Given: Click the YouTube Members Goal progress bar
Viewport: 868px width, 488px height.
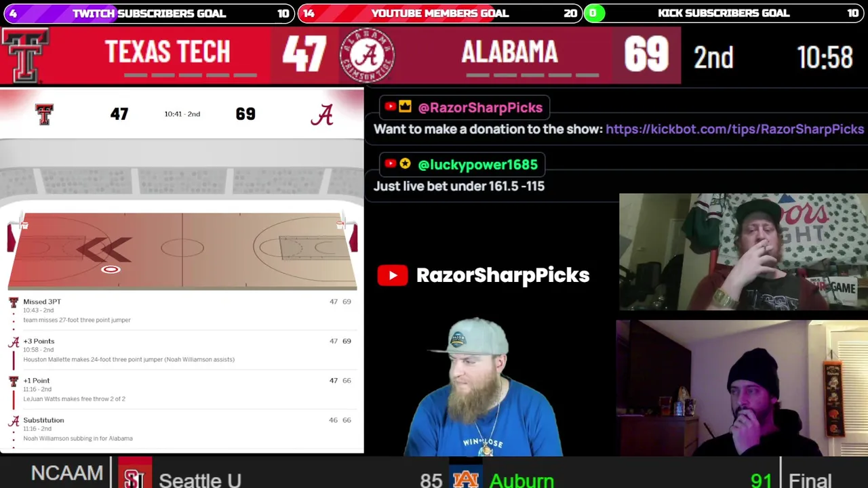Looking at the screenshot, I should (440, 13).
